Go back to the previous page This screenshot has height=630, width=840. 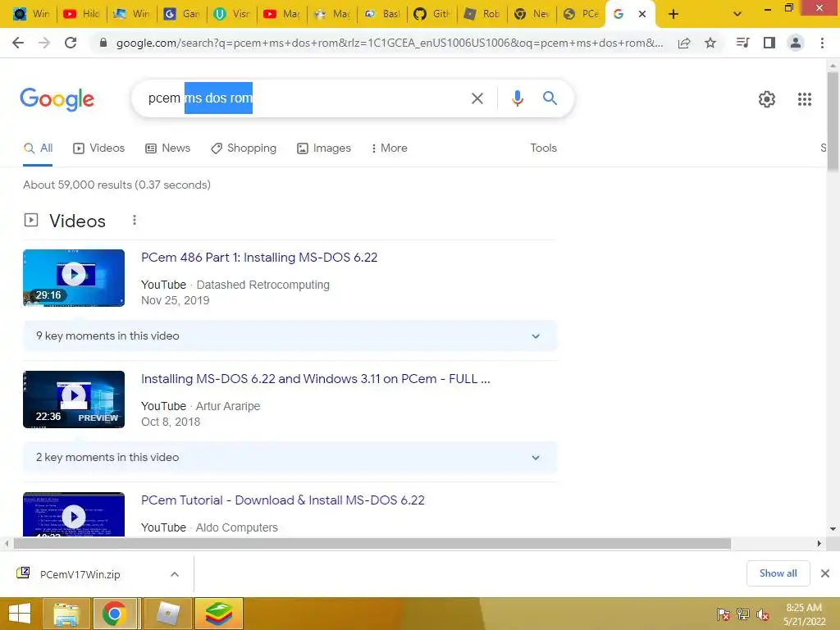18,43
